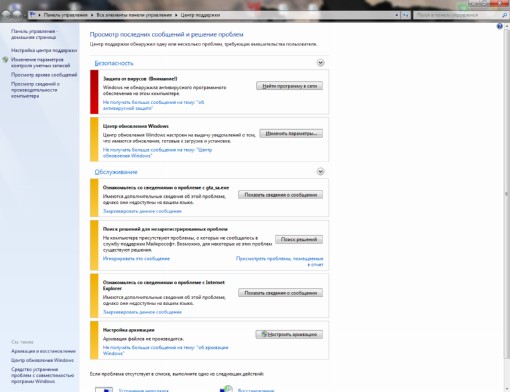Screen dimensions: 510x392
Task: Click the Поиск решений для незарегистрированных проблем title
Action: [165, 229]
